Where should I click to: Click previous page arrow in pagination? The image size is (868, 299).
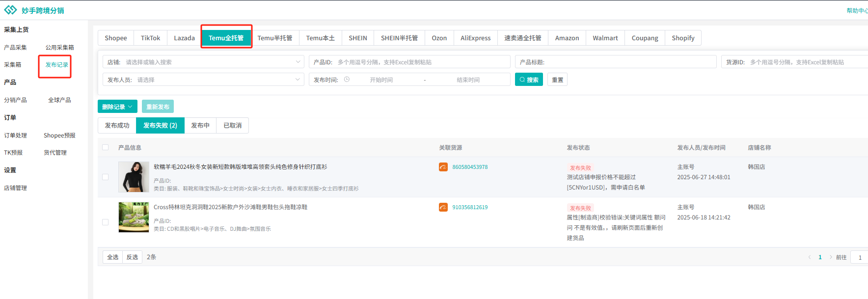click(x=810, y=257)
